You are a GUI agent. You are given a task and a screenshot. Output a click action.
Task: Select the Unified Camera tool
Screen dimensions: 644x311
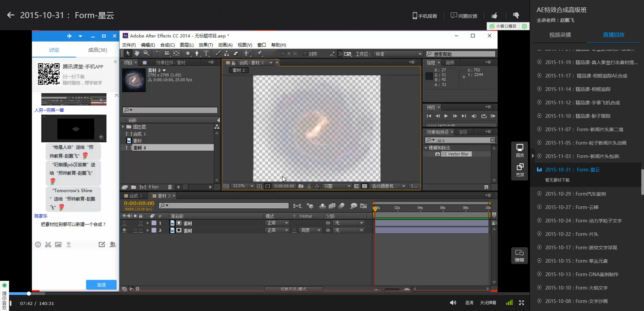pyautogui.click(x=167, y=54)
